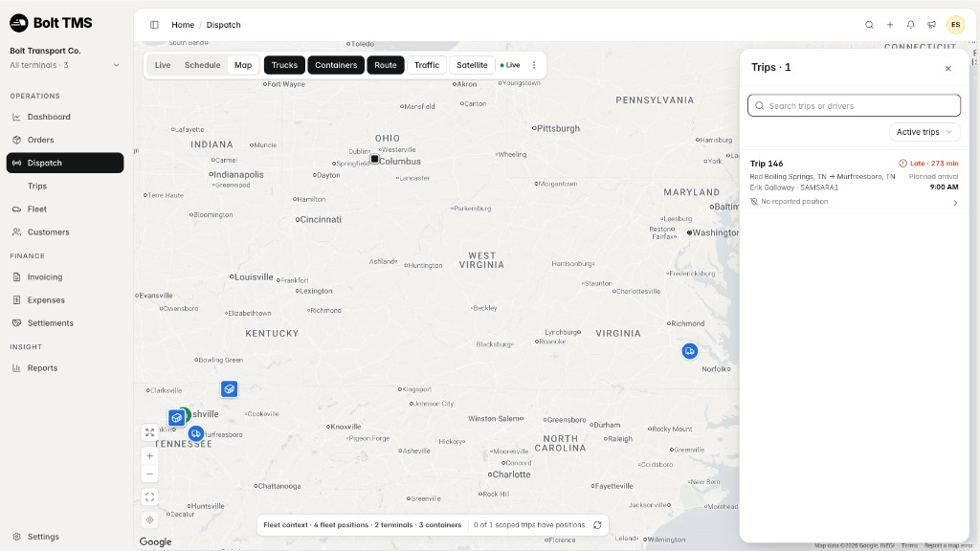Click the Google logo on map
Image resolution: width=980 pixels, height=551 pixels.
point(155,541)
